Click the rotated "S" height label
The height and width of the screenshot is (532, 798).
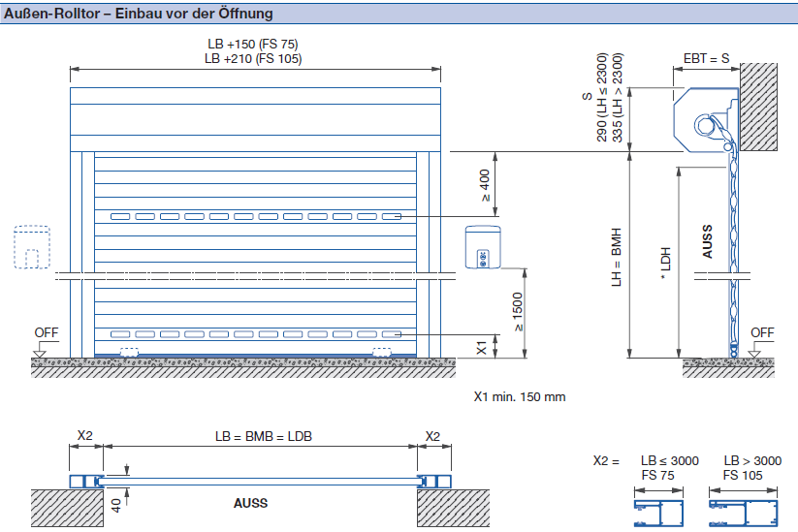click(x=588, y=96)
